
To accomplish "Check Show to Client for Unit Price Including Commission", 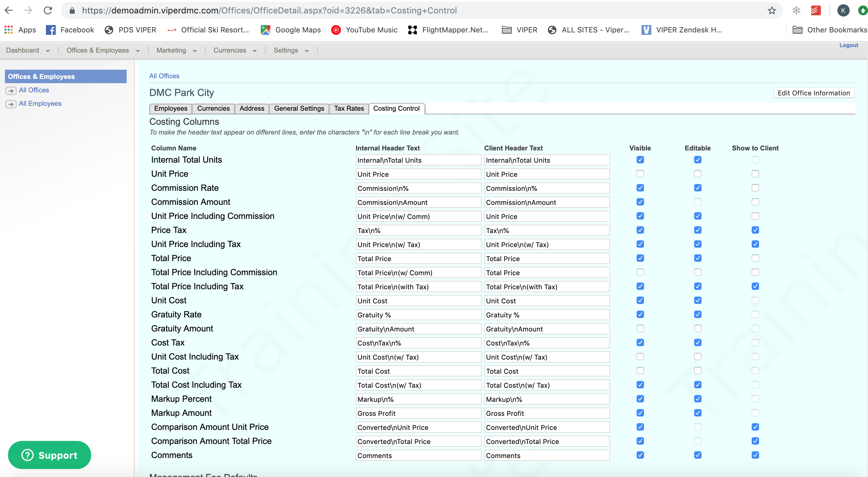I will click(x=755, y=216).
